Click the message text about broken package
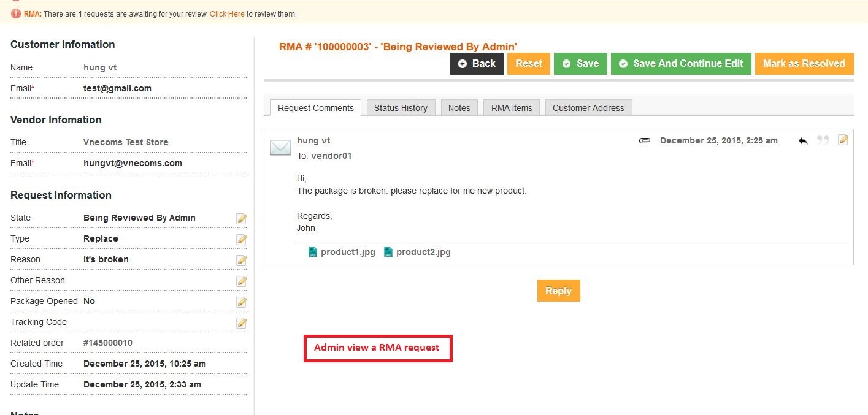Screen dimensions: 868x415 [x=412, y=191]
